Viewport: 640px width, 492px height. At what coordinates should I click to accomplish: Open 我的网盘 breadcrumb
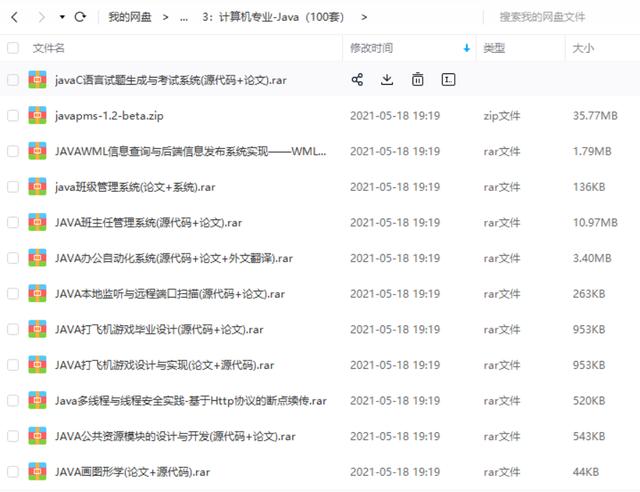click(x=130, y=17)
